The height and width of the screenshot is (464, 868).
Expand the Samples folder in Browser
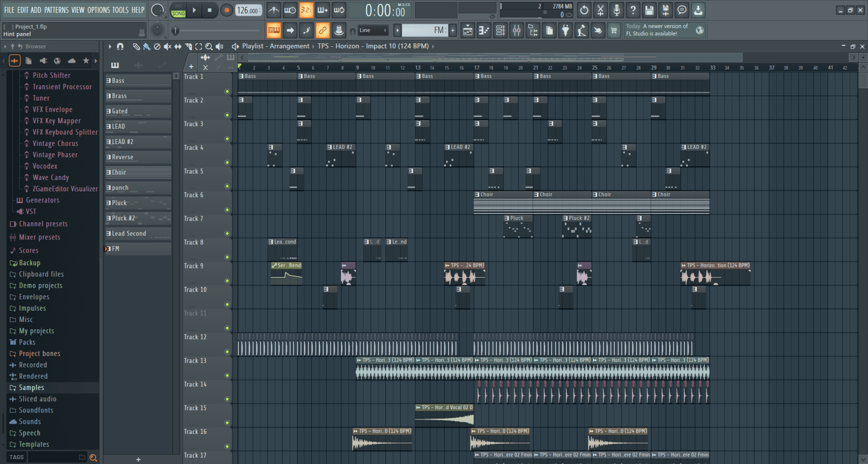pos(31,388)
